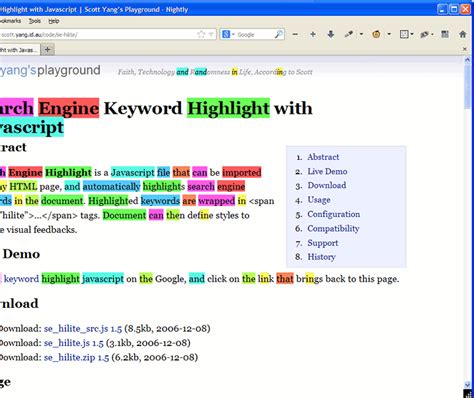The image size is (474, 398).
Task: Open the Bookmarks menu
Action: [x=10, y=21]
